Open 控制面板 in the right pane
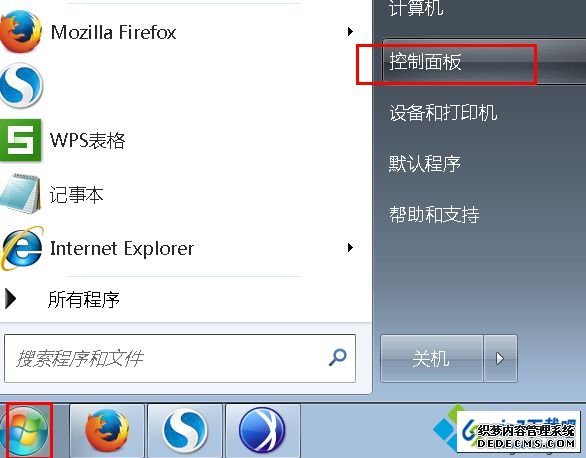The image size is (586, 458). pyautogui.click(x=425, y=62)
